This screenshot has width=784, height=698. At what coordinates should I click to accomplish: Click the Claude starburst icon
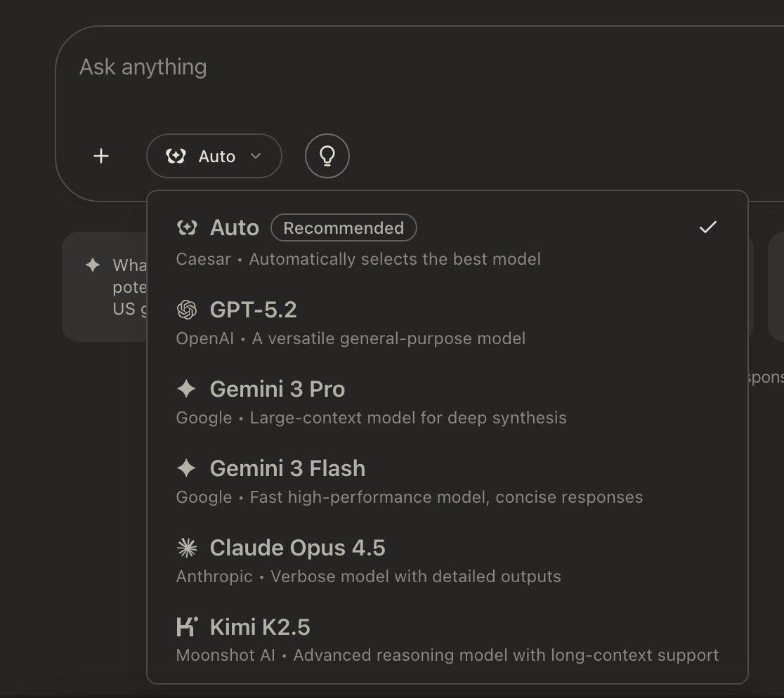tap(187, 548)
